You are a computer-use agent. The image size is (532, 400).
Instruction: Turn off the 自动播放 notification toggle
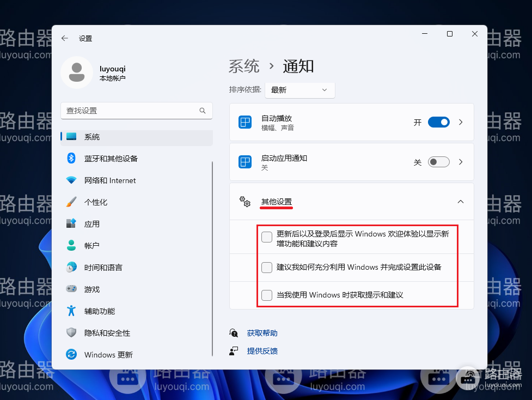coord(439,122)
